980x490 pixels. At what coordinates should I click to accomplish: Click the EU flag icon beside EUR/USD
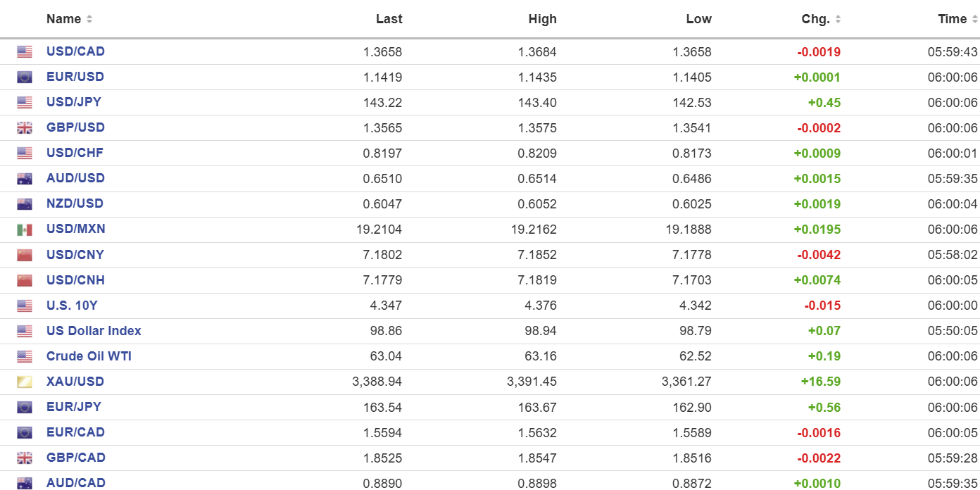(x=25, y=77)
